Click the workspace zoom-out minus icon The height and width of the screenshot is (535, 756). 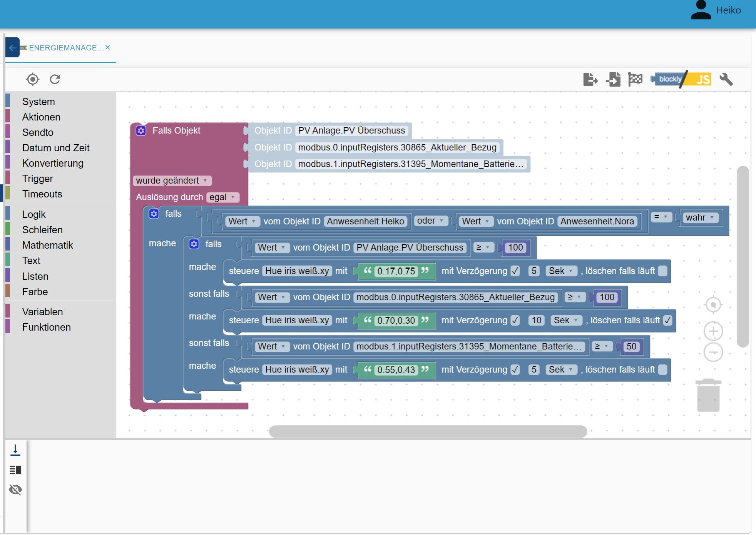click(x=713, y=352)
